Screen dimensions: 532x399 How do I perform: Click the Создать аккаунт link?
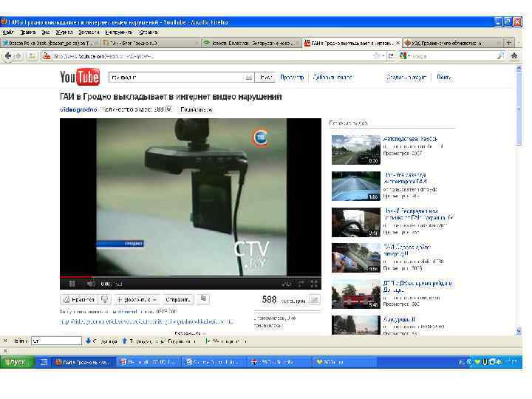[406, 78]
